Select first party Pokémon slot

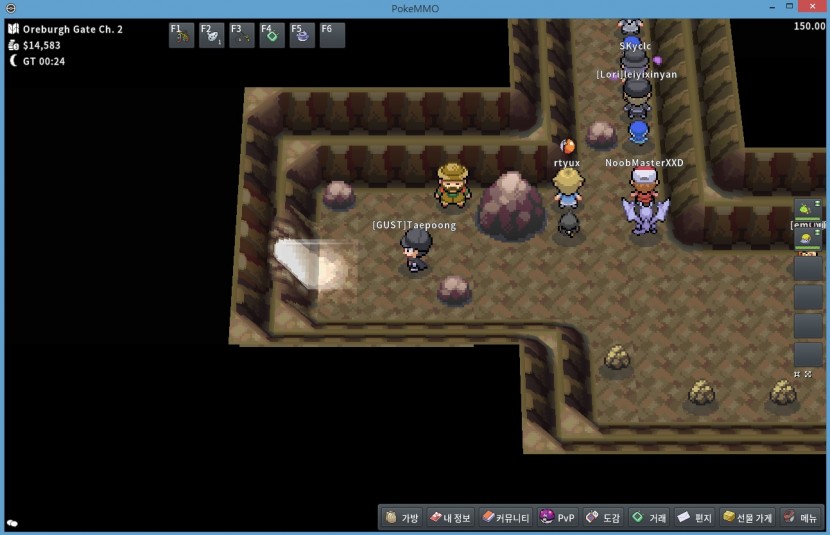coord(807,210)
